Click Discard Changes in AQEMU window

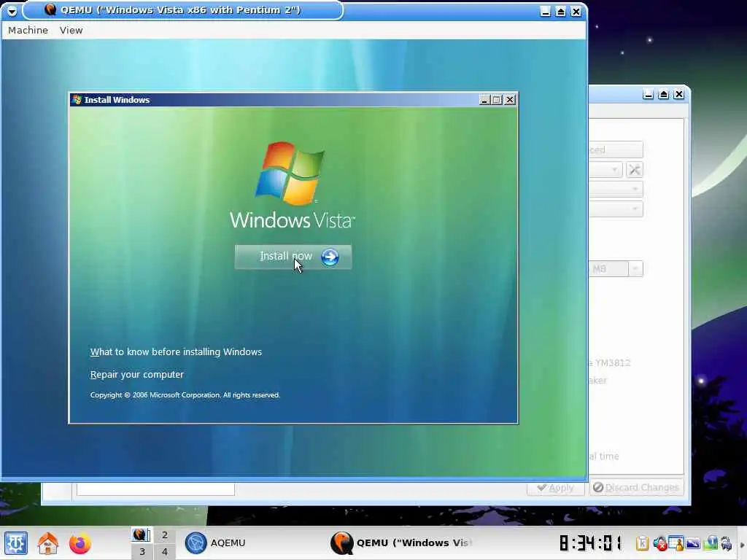(x=636, y=488)
